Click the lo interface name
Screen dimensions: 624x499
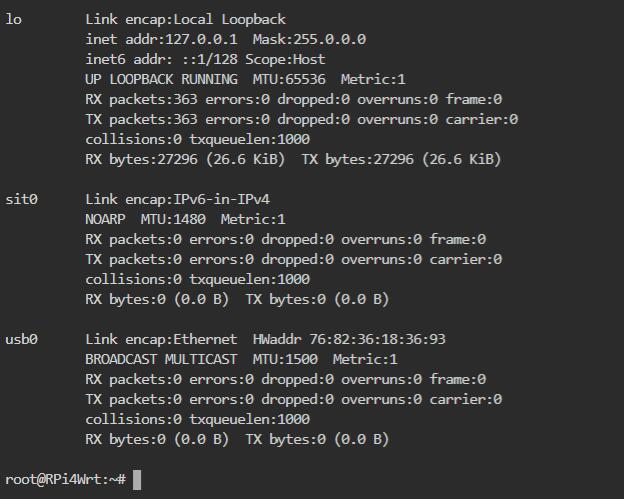(14, 19)
